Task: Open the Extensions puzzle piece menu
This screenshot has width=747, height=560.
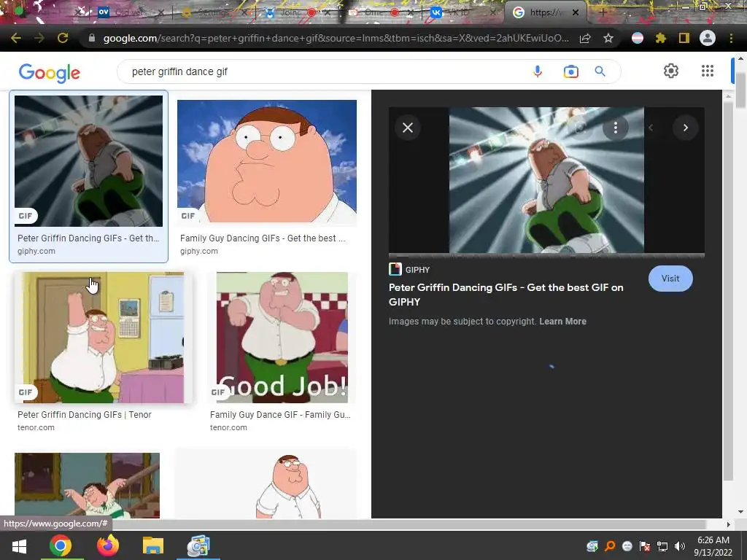Action: (661, 38)
